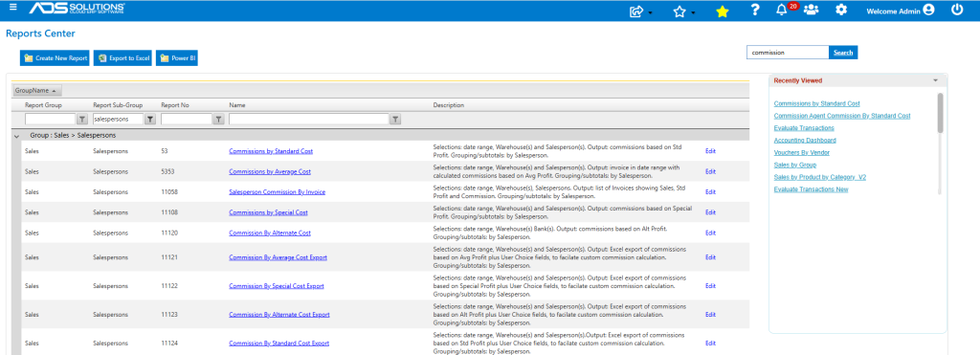The height and width of the screenshot is (355, 980).
Task: Click the Search button
Action: (843, 53)
